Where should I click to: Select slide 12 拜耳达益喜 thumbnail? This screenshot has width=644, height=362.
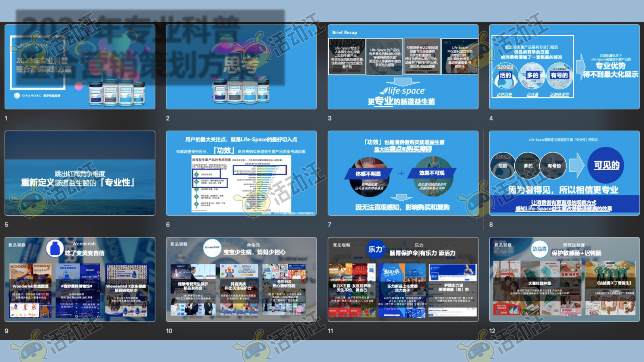(564, 279)
